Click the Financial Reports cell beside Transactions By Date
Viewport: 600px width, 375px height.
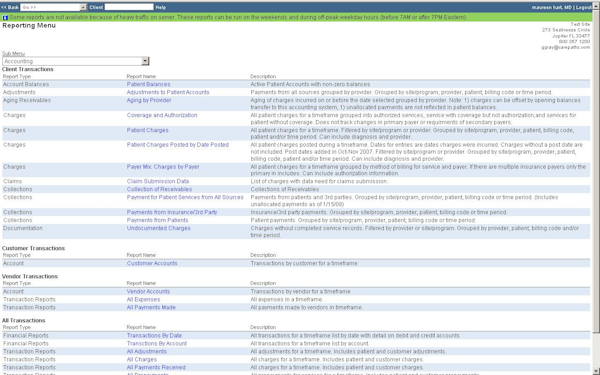(x=26, y=336)
